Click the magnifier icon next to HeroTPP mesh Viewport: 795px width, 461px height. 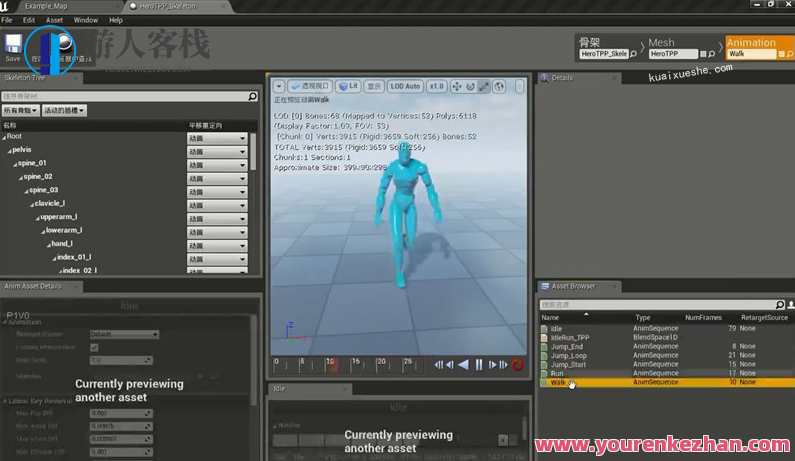712,54
